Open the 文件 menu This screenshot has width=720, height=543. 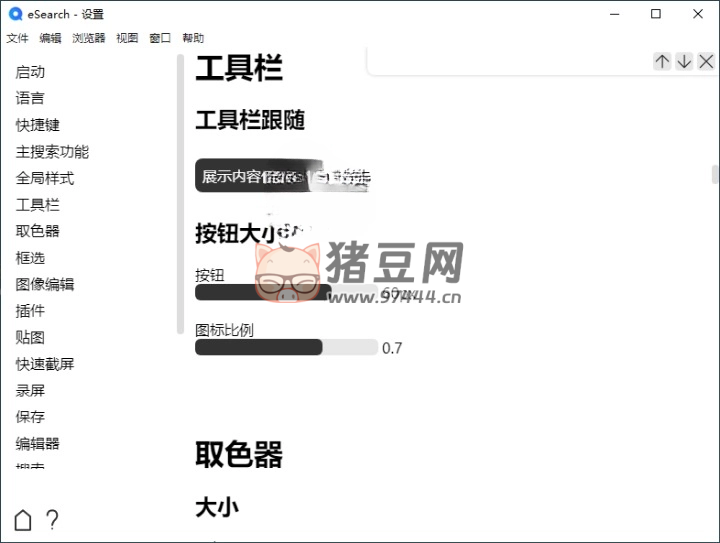[17, 38]
